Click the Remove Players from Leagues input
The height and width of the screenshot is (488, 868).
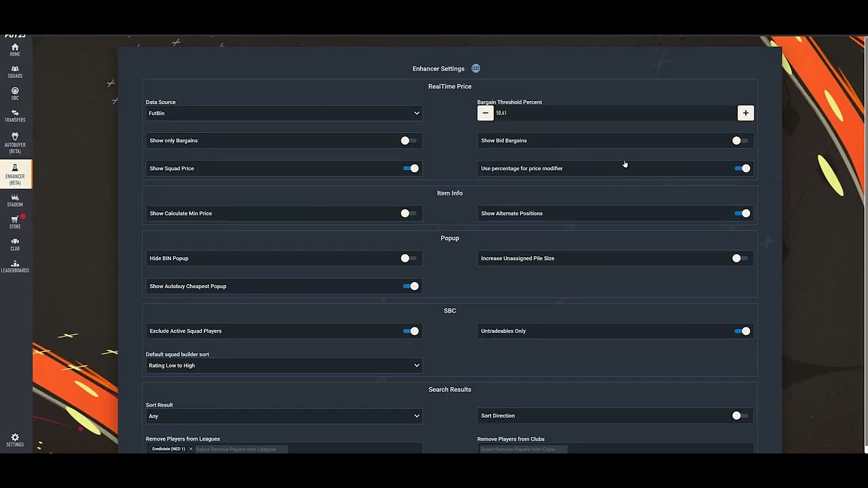(241, 449)
